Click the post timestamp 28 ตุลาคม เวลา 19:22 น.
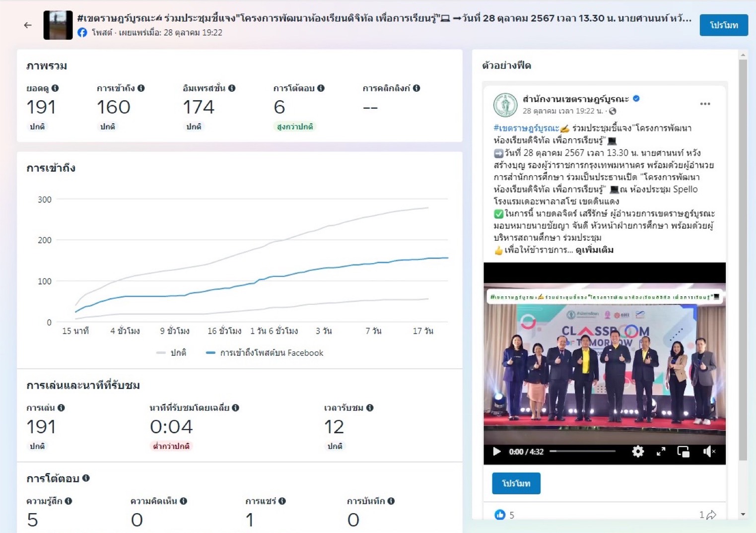Screen dimensions: 756x533 563,111
